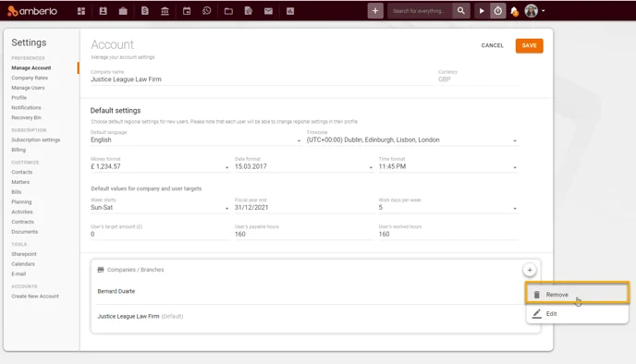Open the bills document icon
636x364 pixels.
[x=145, y=11]
